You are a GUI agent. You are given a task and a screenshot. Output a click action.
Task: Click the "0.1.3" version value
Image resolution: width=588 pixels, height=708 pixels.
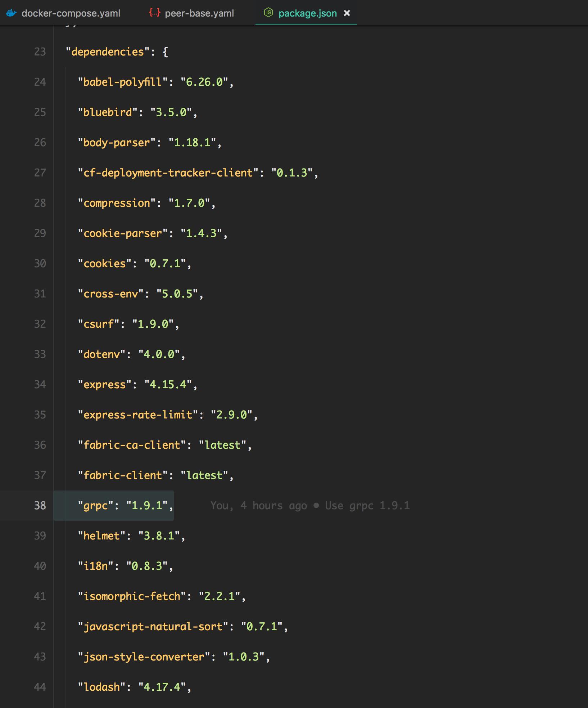click(x=292, y=173)
